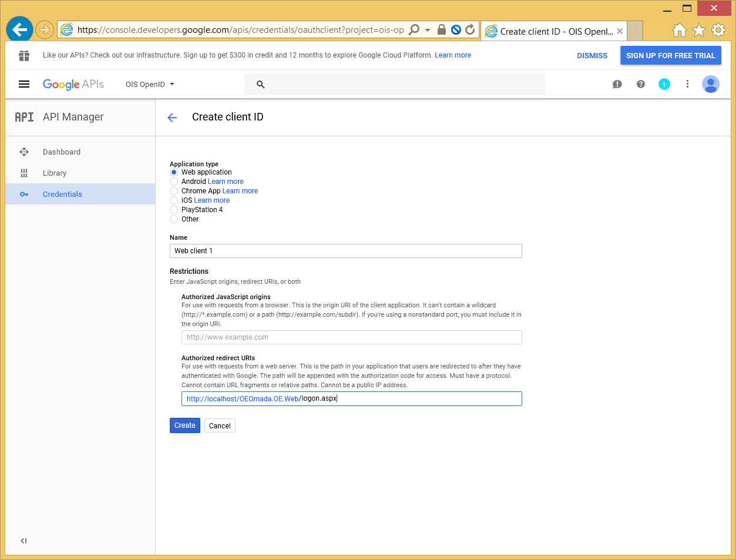Click the Create button

pos(185,425)
